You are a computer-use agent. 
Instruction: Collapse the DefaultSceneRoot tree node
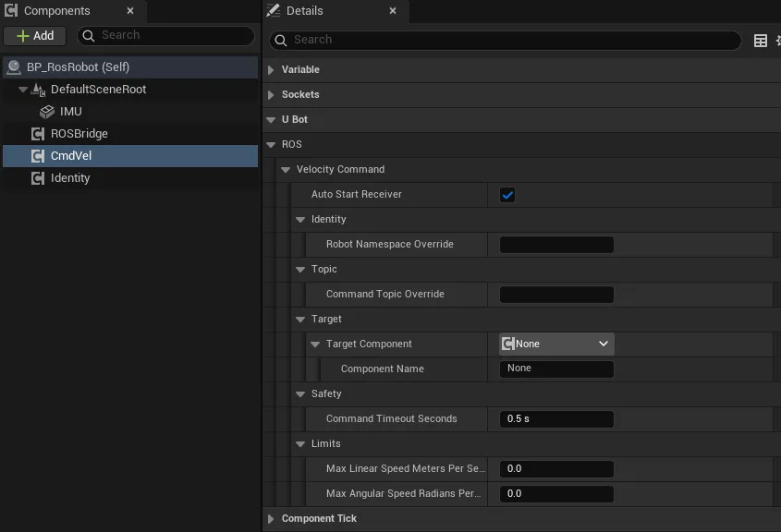(x=22, y=90)
